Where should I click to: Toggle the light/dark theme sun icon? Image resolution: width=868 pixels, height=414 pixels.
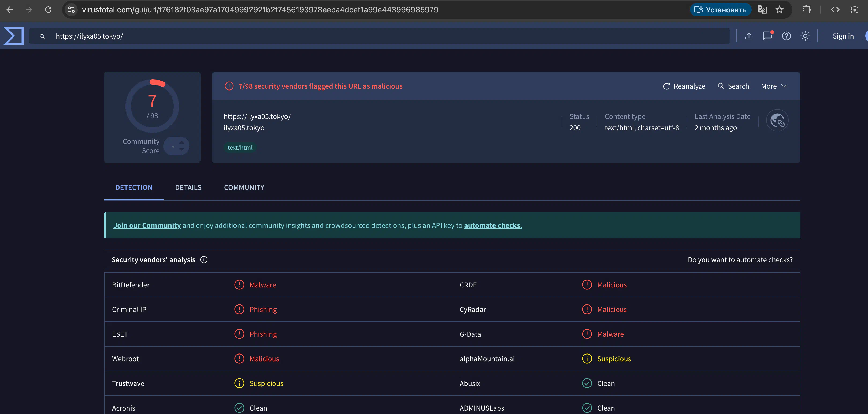[805, 36]
